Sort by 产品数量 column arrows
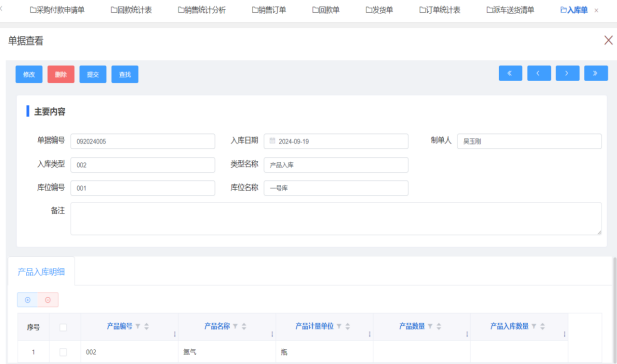Image resolution: width=617 pixels, height=364 pixels. pos(439,326)
